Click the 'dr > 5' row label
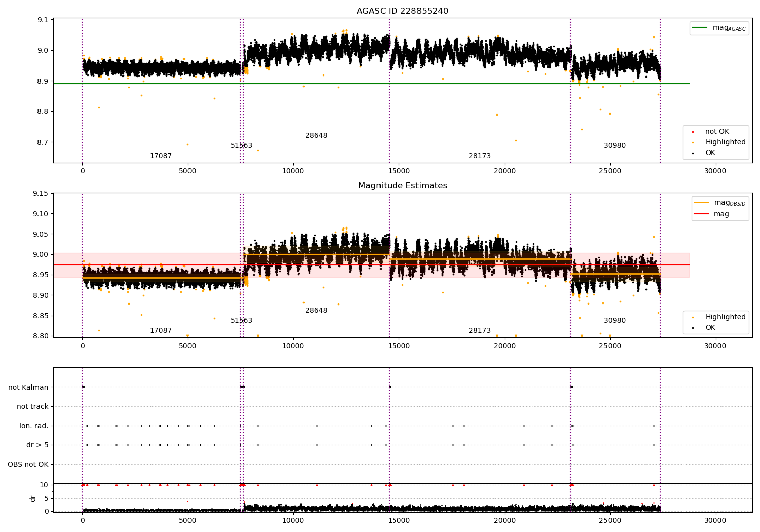This screenshot has height=532, width=760. [x=37, y=445]
